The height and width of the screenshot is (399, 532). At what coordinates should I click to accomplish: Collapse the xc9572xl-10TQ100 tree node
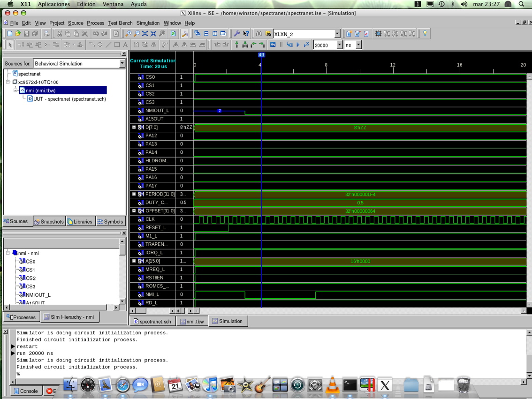point(8,82)
